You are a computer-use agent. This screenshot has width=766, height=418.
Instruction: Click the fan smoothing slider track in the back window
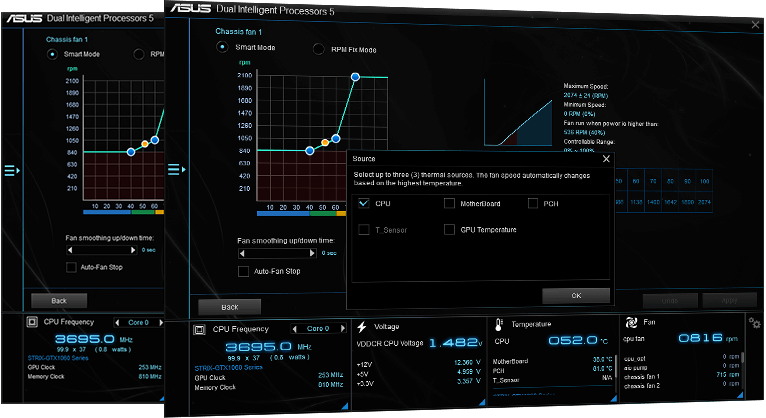tap(102, 250)
